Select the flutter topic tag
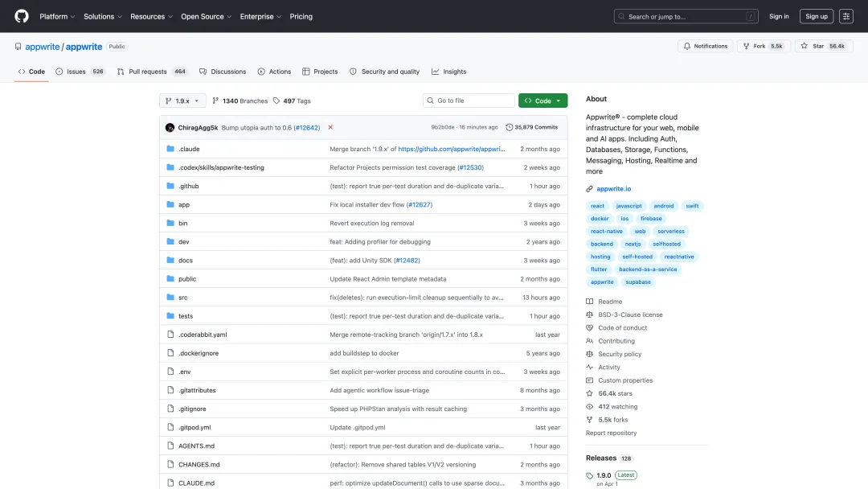Viewport: 868px width, 489px height. tap(599, 269)
